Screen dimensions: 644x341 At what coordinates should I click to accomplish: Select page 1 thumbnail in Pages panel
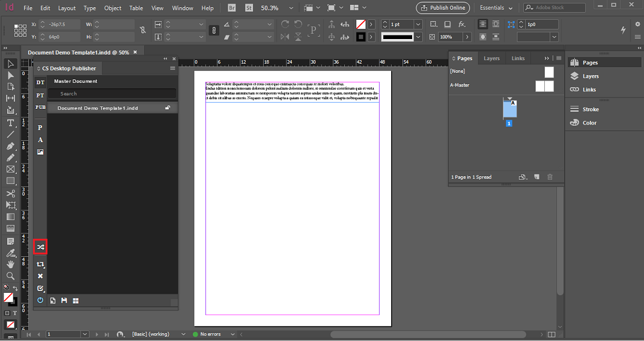pyautogui.click(x=509, y=110)
